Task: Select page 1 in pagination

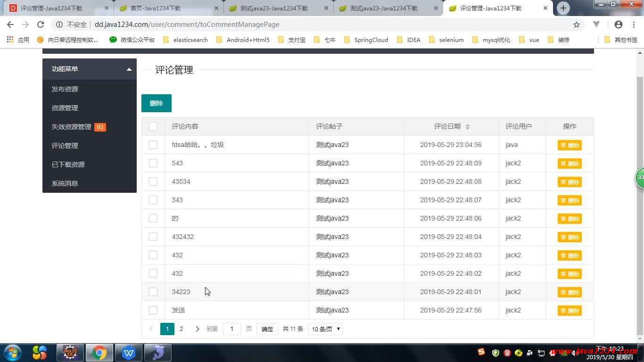Action: pos(167,329)
